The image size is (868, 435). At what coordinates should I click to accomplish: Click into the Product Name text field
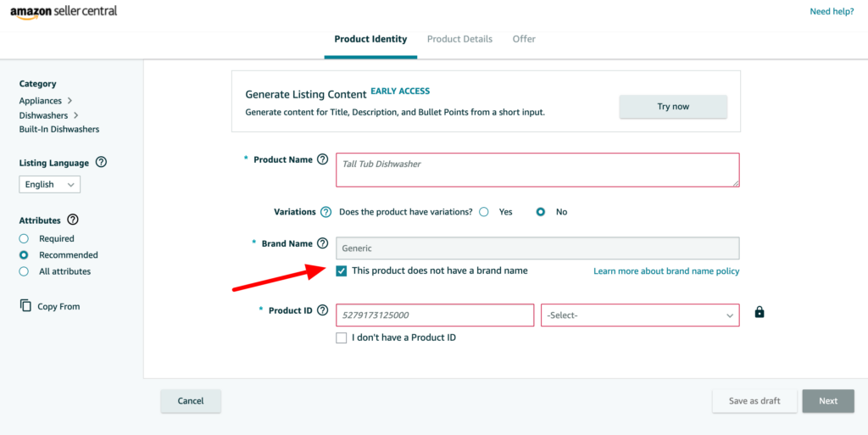(537, 170)
